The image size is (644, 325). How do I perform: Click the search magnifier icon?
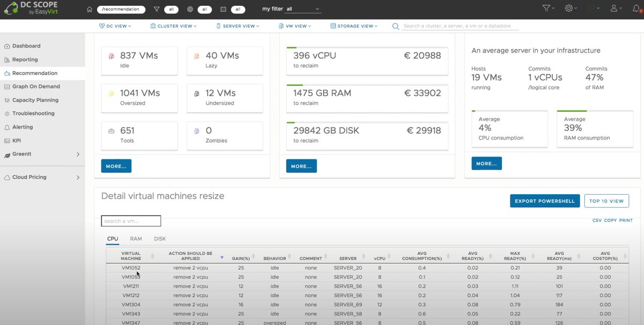pyautogui.click(x=396, y=26)
